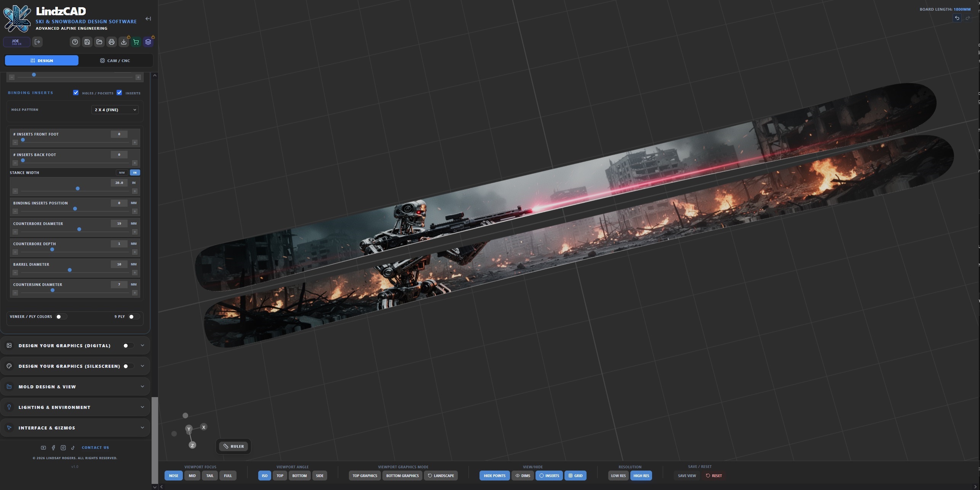The height and width of the screenshot is (490, 980).
Task: Open the TikTok social link icon
Action: pos(73,448)
